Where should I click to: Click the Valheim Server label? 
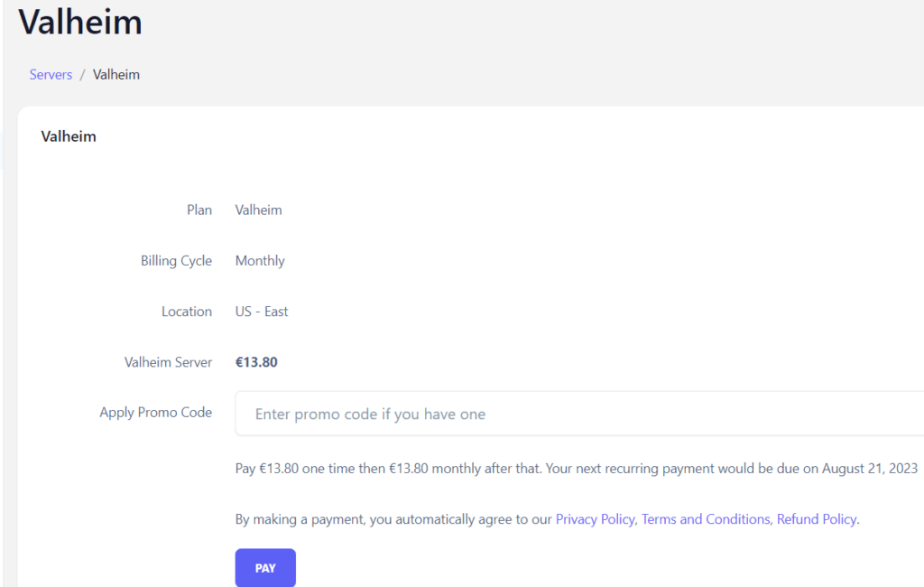[x=168, y=362]
